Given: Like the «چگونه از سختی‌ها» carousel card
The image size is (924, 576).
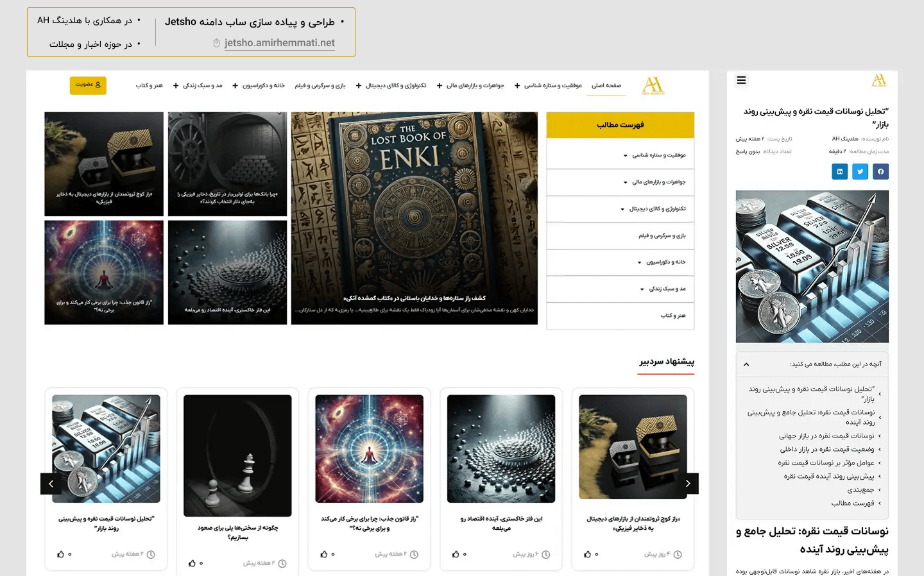Looking at the screenshot, I should click(192, 563).
